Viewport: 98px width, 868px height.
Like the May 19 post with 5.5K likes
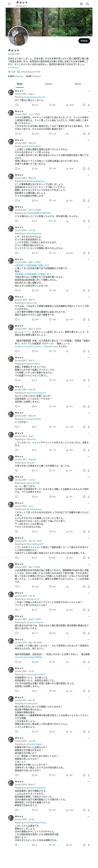click(x=51, y=169)
